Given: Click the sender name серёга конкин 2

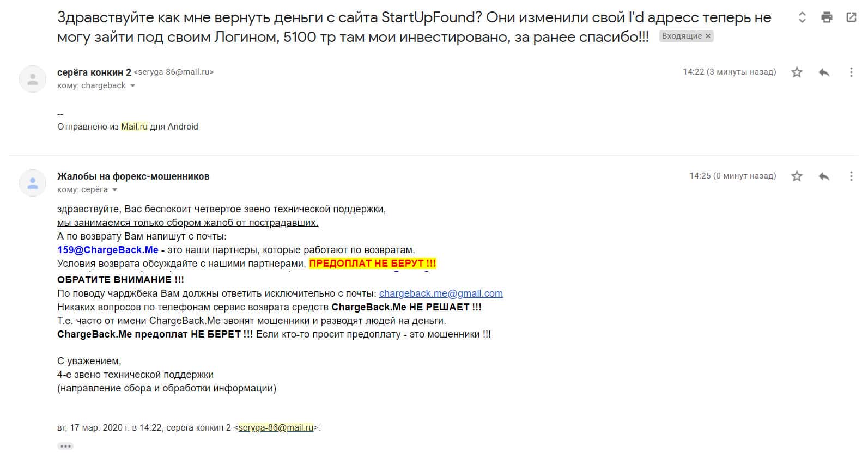Looking at the screenshot, I should (94, 72).
